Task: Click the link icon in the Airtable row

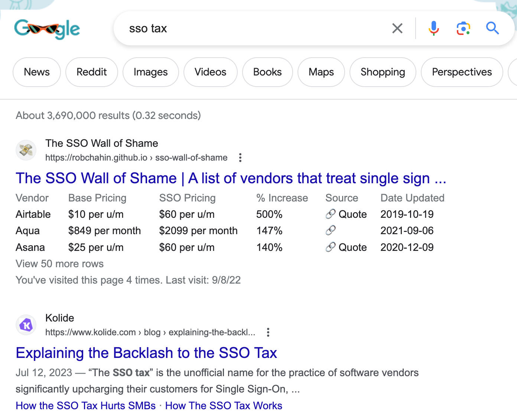Action: [331, 214]
